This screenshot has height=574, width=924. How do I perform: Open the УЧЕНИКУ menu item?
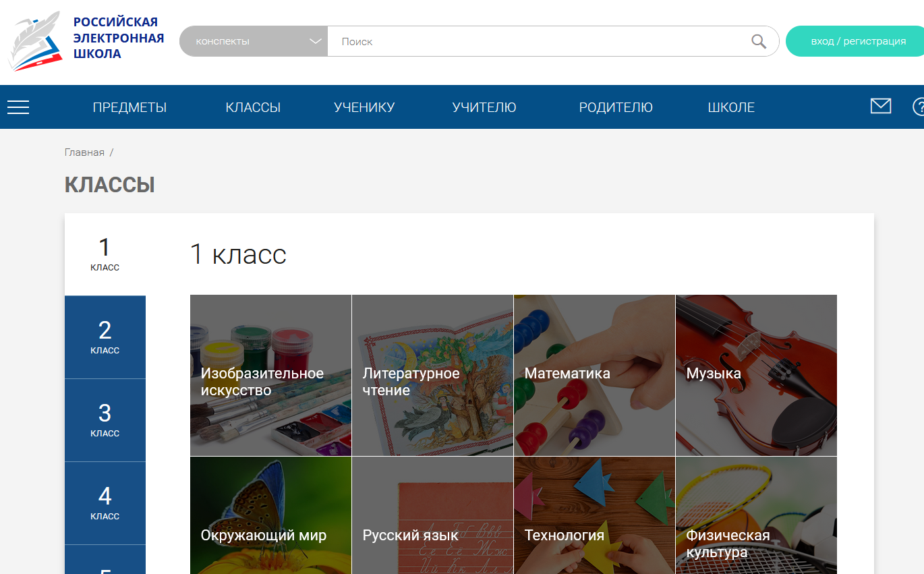(364, 107)
